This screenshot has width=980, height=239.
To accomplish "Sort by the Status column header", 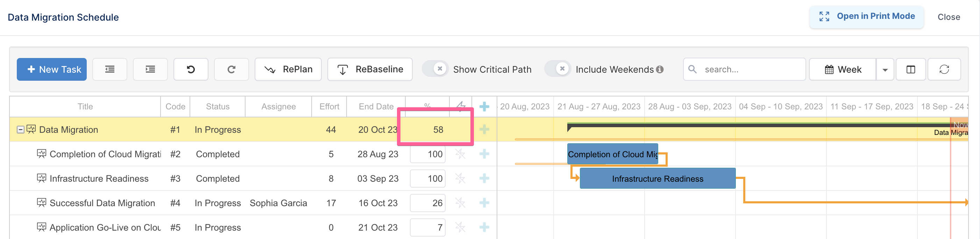I will [x=218, y=106].
